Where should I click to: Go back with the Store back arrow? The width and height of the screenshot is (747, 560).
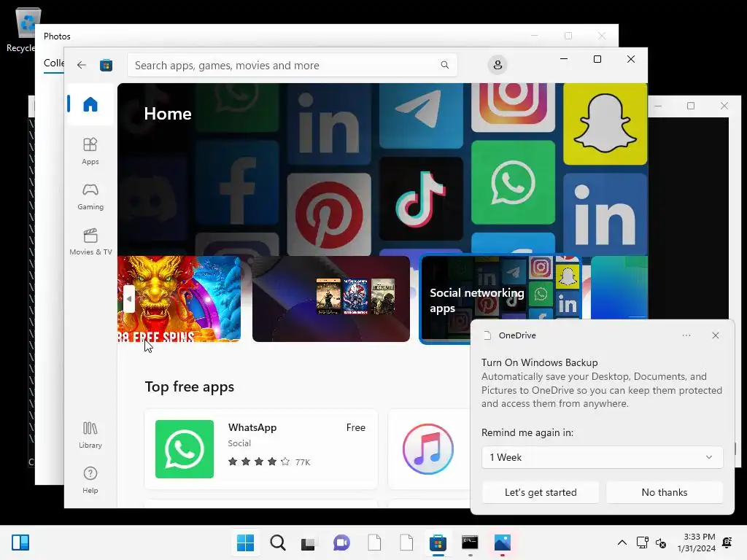click(82, 65)
